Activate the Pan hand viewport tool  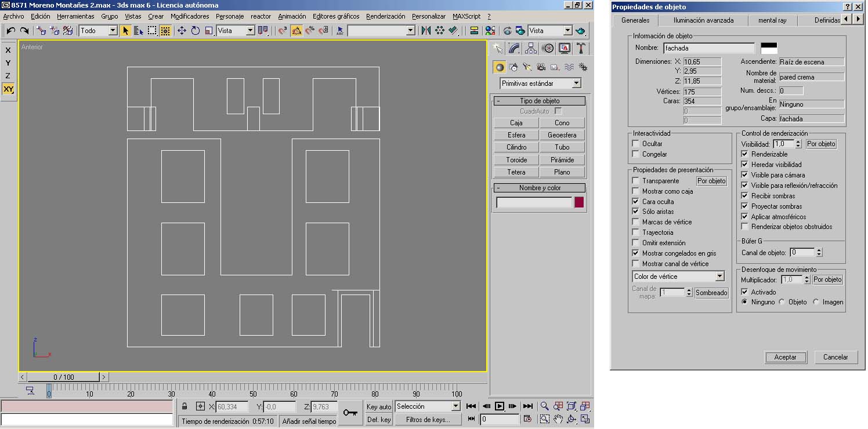coord(558,419)
